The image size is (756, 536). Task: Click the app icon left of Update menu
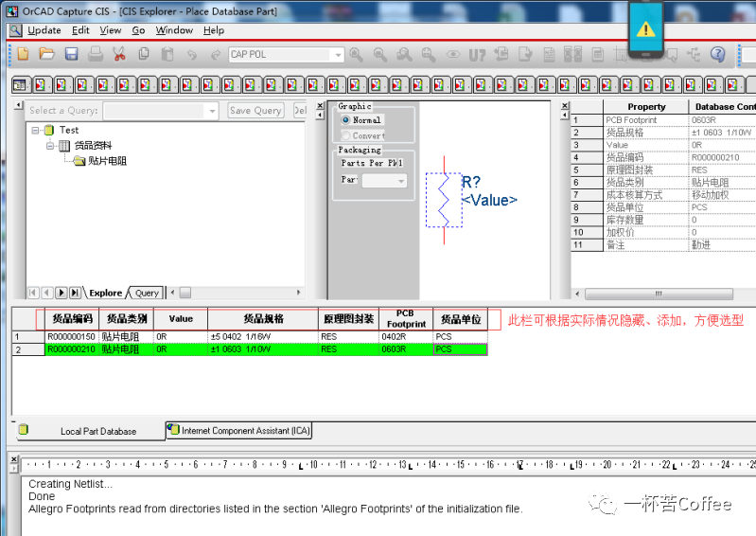tap(15, 30)
